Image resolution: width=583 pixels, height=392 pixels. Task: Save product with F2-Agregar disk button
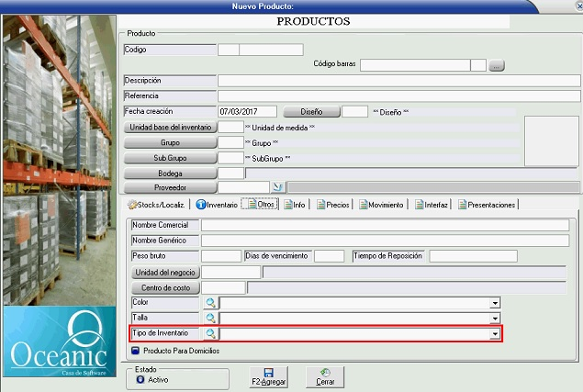tap(267, 376)
